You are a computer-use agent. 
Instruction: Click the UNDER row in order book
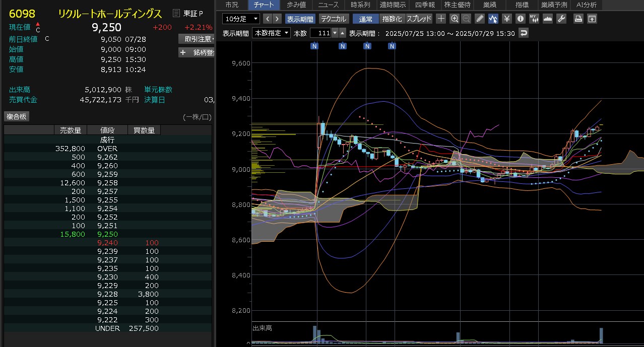(108, 328)
